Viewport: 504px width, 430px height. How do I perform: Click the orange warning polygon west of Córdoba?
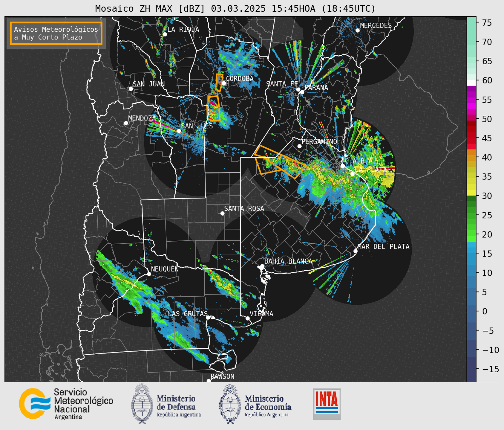point(219,83)
